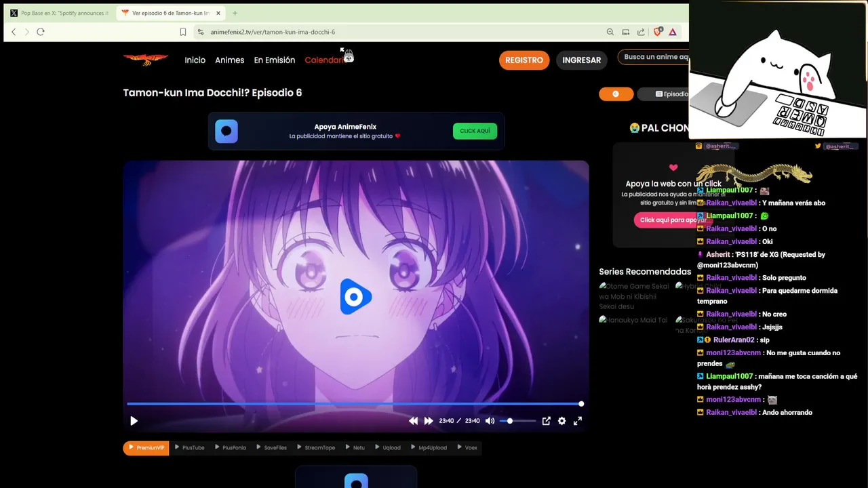Rewind the video
The image size is (868, 488).
point(413,421)
